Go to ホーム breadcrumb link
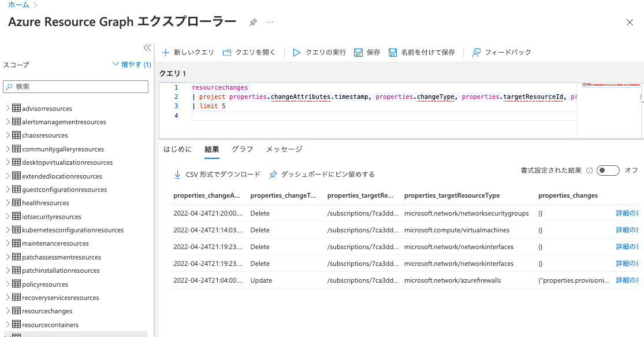This screenshot has width=644, height=337. coord(19,5)
